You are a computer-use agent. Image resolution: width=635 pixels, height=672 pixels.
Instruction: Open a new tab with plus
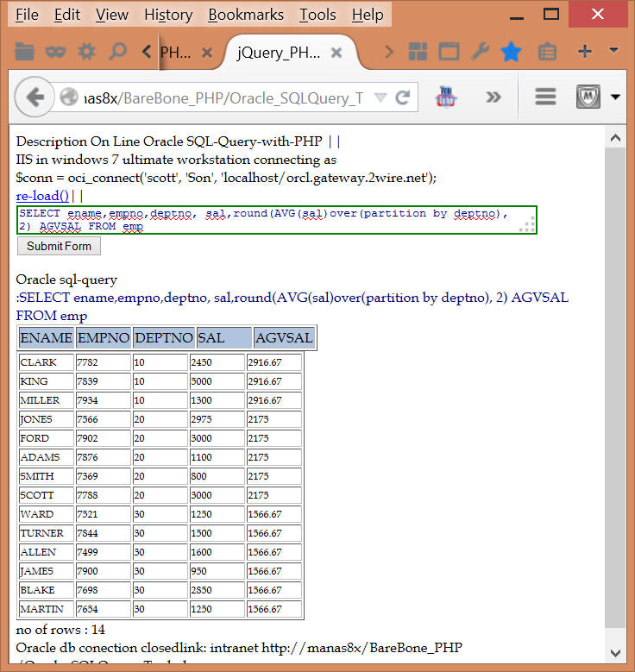(x=585, y=52)
